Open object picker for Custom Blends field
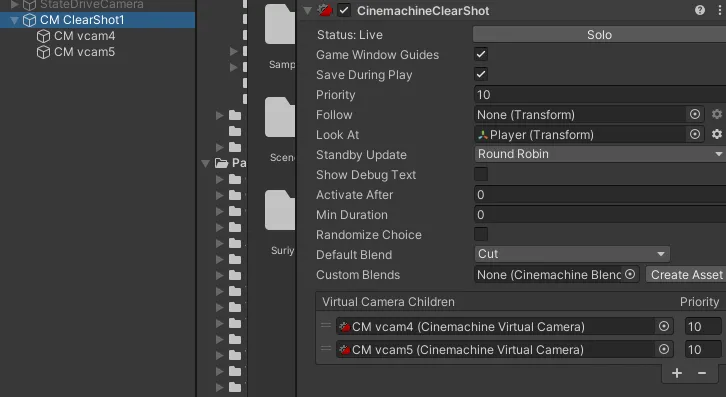 point(630,274)
